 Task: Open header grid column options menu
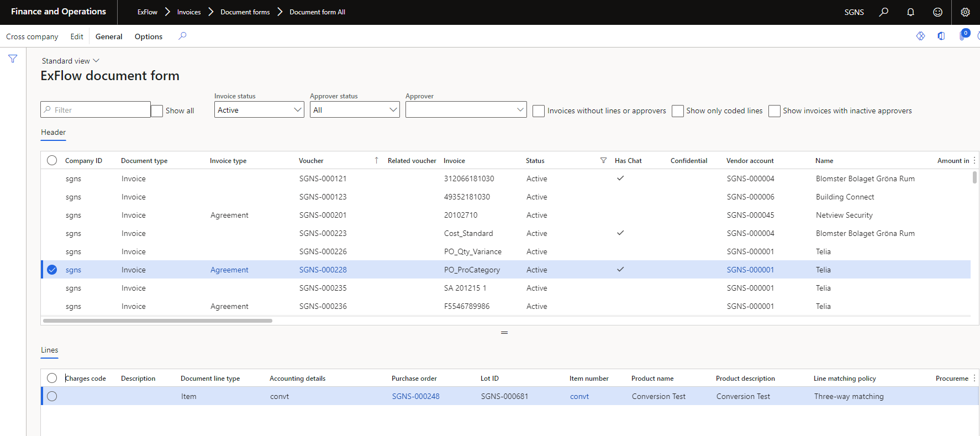[x=974, y=160]
